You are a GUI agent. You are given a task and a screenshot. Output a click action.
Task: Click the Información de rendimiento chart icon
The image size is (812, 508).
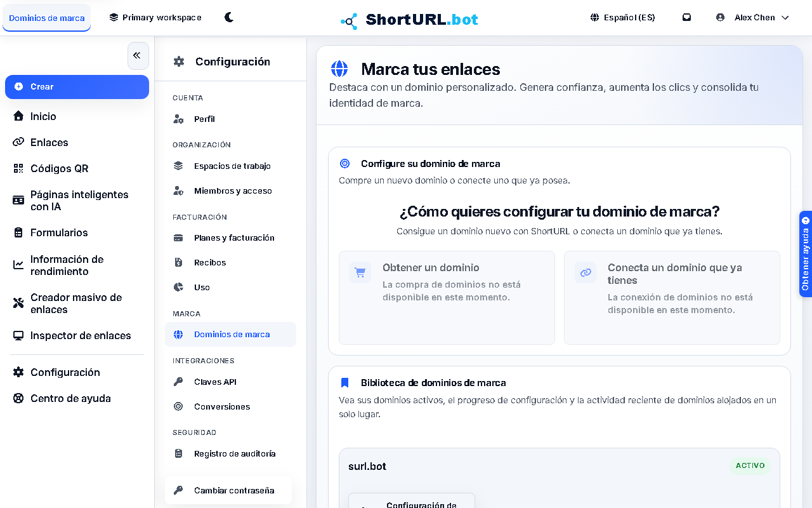point(18,265)
